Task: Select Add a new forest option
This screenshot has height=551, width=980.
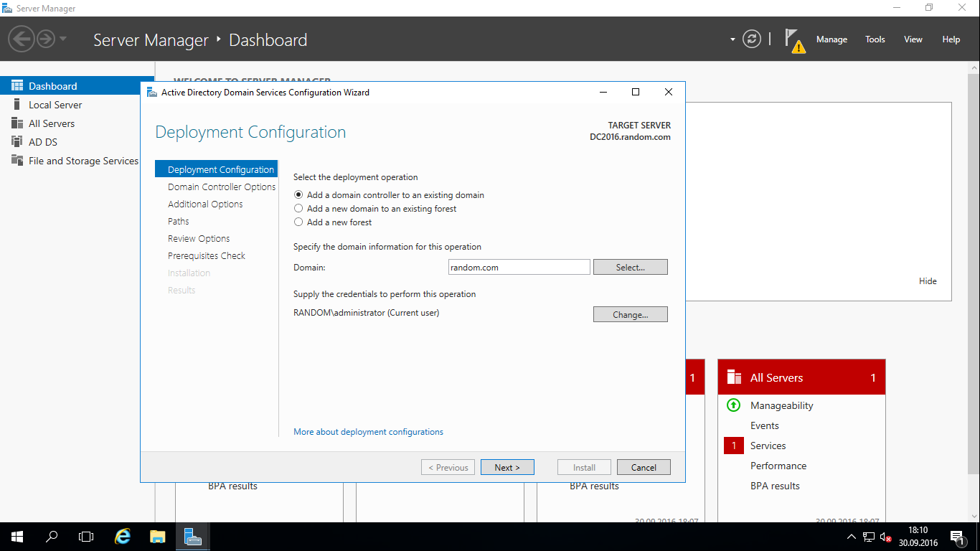Action: (x=333, y=222)
